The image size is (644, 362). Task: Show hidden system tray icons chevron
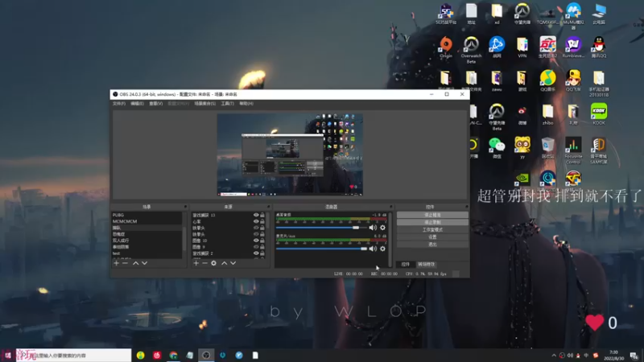click(x=554, y=356)
